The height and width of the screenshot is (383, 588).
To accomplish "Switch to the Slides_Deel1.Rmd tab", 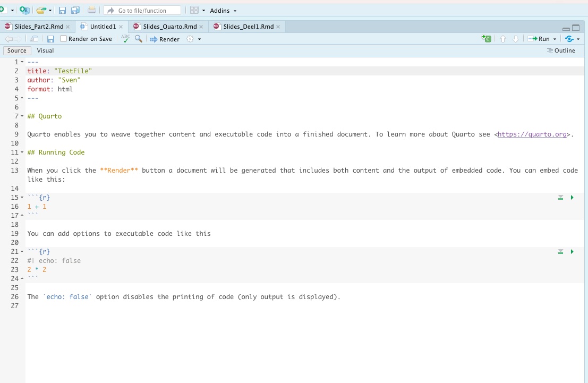I will tap(248, 27).
